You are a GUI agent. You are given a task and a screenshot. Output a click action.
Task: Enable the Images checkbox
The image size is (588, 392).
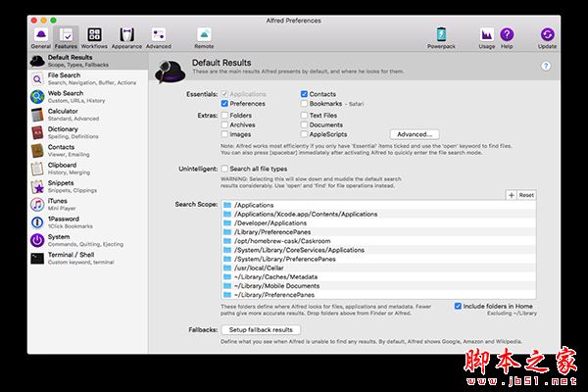tap(224, 134)
